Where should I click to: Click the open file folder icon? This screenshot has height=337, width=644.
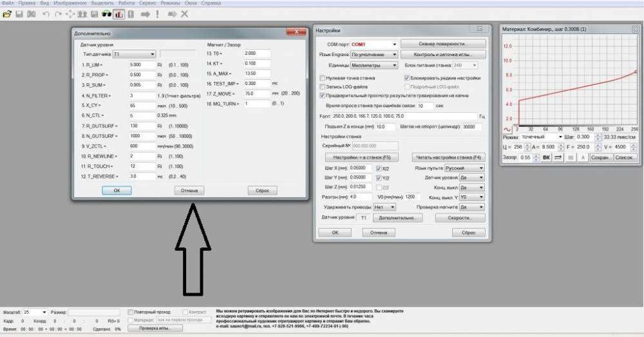(x=6, y=14)
